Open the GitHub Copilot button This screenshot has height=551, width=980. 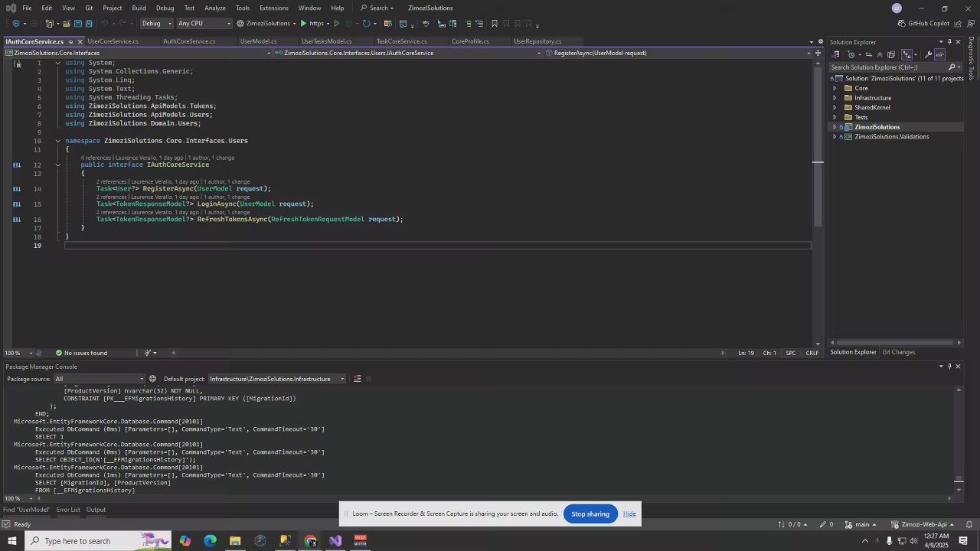923,24
